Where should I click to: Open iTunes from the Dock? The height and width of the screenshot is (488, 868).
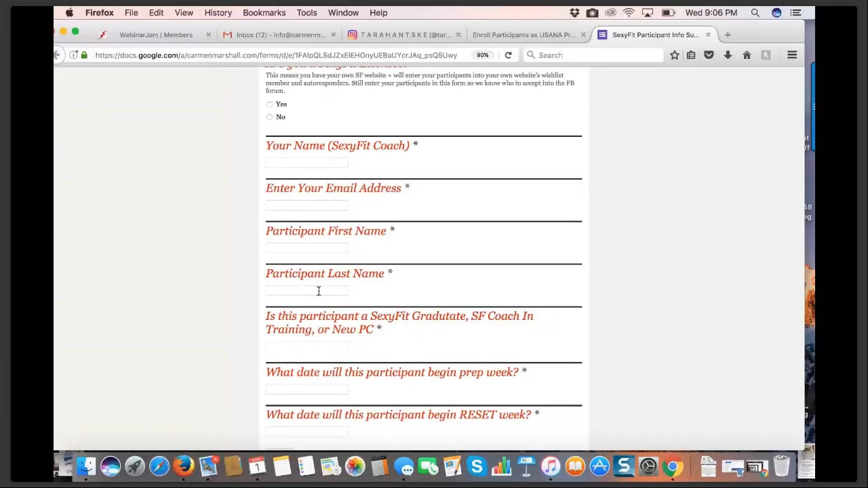551,466
